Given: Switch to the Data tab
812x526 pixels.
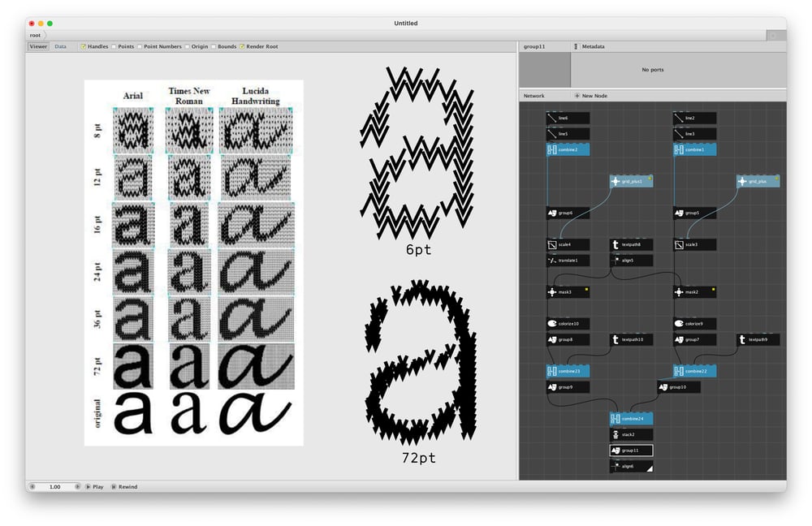Looking at the screenshot, I should [x=61, y=46].
